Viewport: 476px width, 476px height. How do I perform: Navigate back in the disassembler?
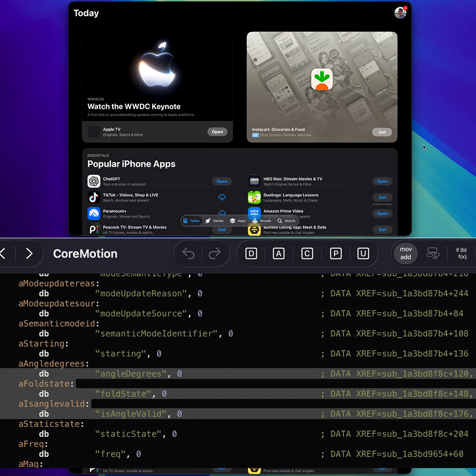3,254
